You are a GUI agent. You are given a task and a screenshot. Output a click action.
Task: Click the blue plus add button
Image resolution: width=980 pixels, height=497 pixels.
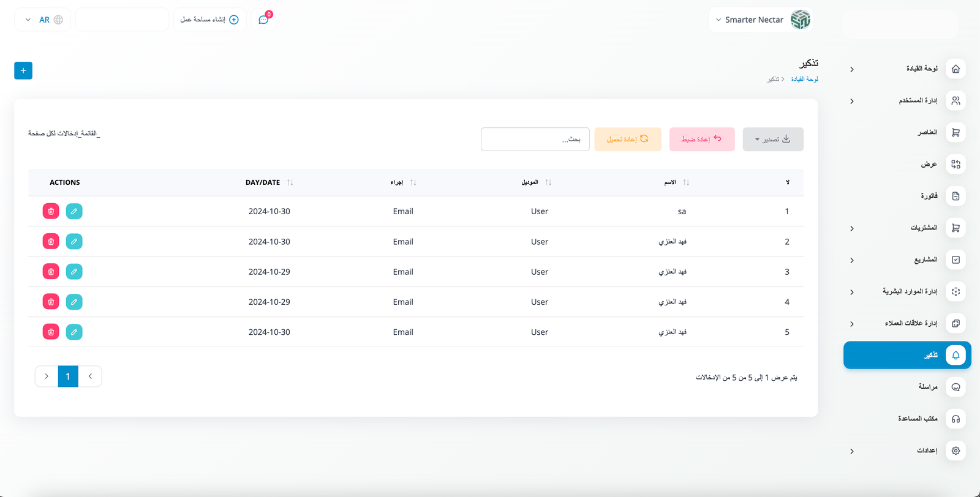point(23,70)
